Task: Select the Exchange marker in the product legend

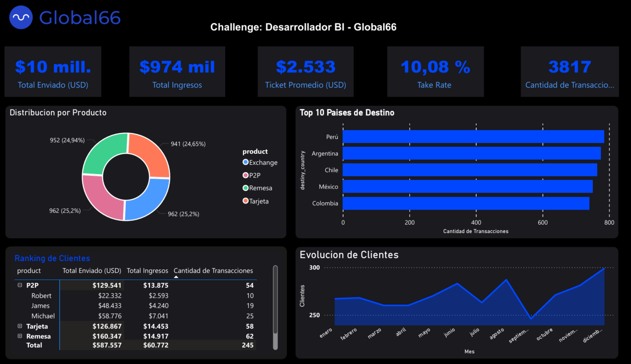Action: tap(245, 162)
